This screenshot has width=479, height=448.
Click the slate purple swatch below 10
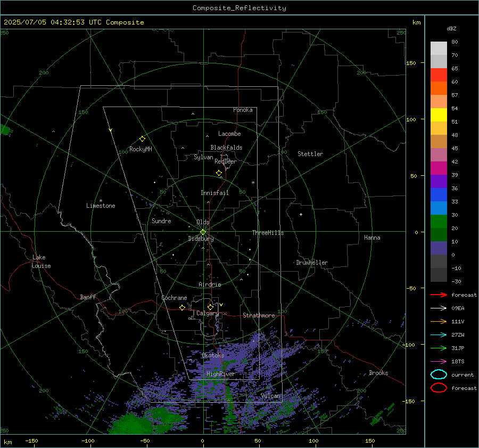439,248
